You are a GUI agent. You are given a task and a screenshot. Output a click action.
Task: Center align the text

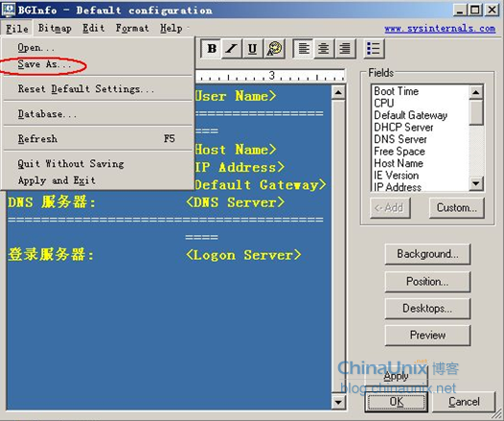pyautogui.click(x=324, y=49)
